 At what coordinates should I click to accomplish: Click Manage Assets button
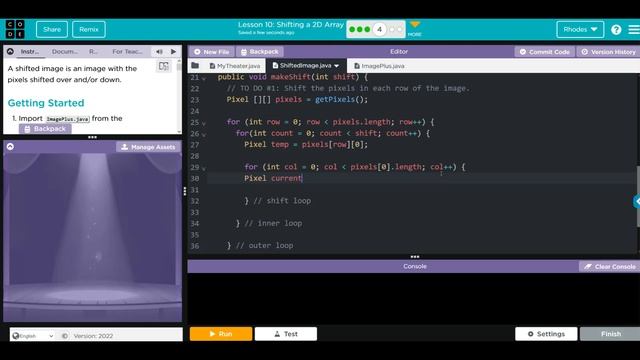point(149,147)
